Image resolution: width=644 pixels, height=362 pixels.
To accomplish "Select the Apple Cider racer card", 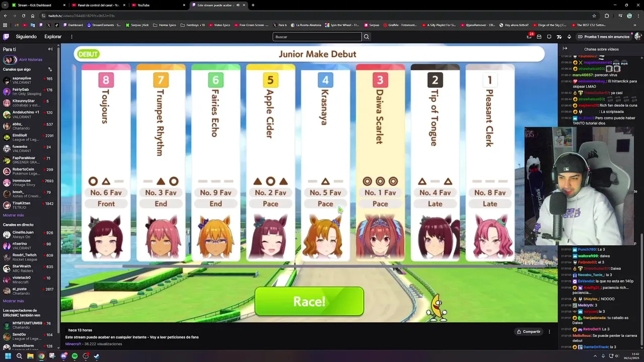I will click(270, 163).
